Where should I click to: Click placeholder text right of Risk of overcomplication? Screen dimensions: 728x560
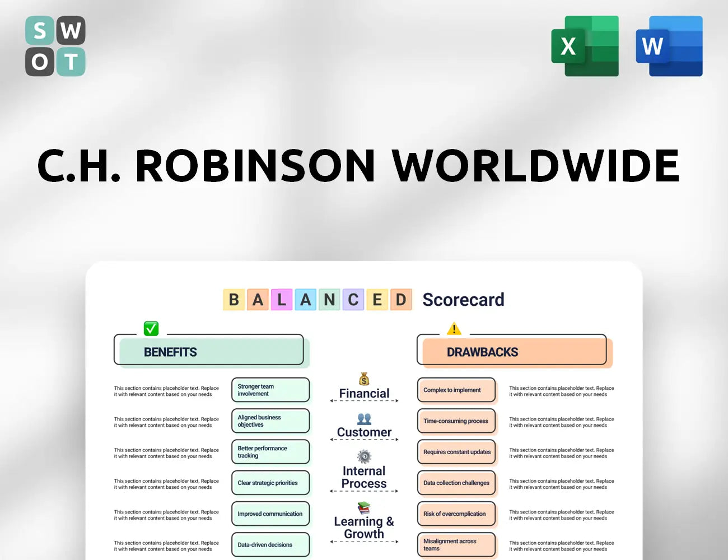[561, 515]
